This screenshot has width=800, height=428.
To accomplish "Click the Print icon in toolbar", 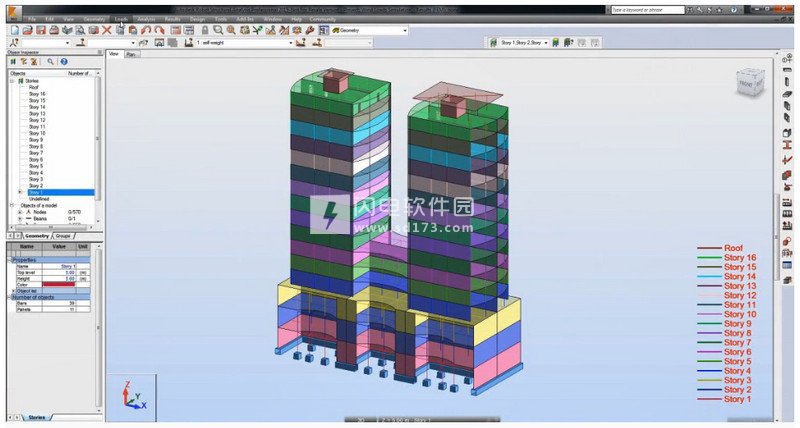I will point(54,30).
